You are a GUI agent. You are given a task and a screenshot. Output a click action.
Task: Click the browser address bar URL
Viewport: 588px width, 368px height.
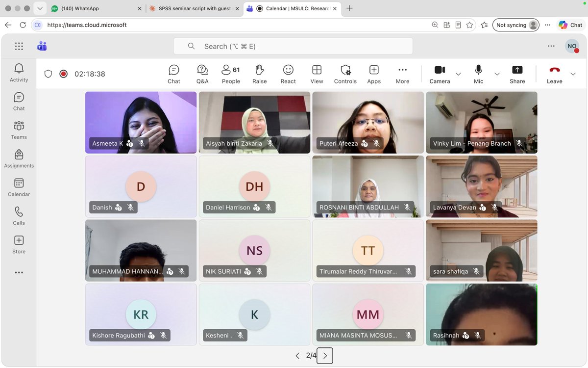[x=87, y=25]
